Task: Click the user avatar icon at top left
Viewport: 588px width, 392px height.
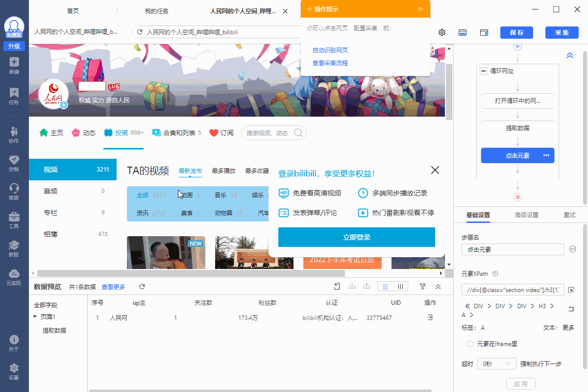Action: tap(14, 27)
